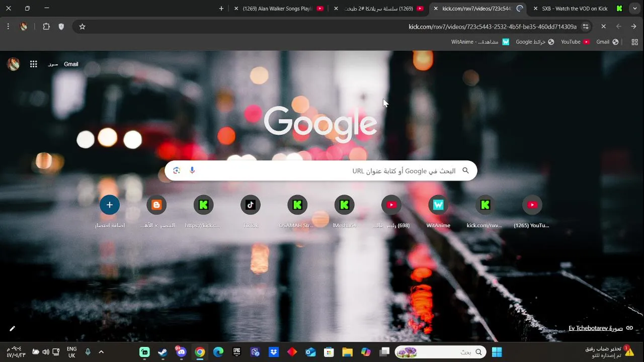This screenshot has width=644, height=362.
Task: Close the Alan Walker Songs Playlist tab
Action: click(236, 9)
